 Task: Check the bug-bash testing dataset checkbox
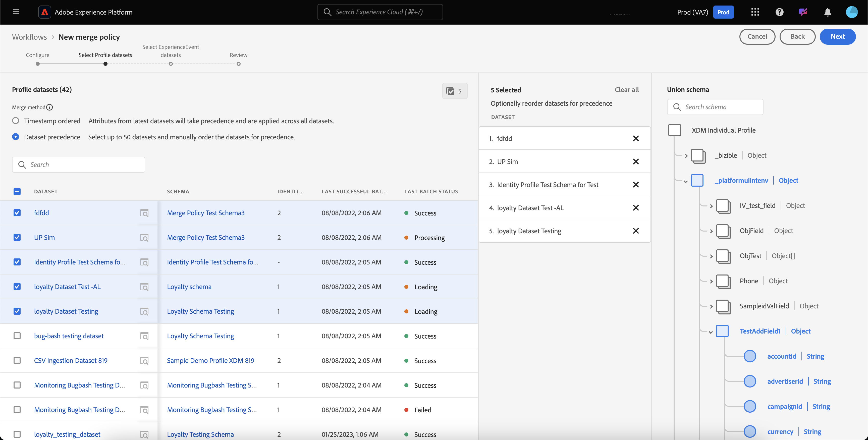(x=17, y=336)
